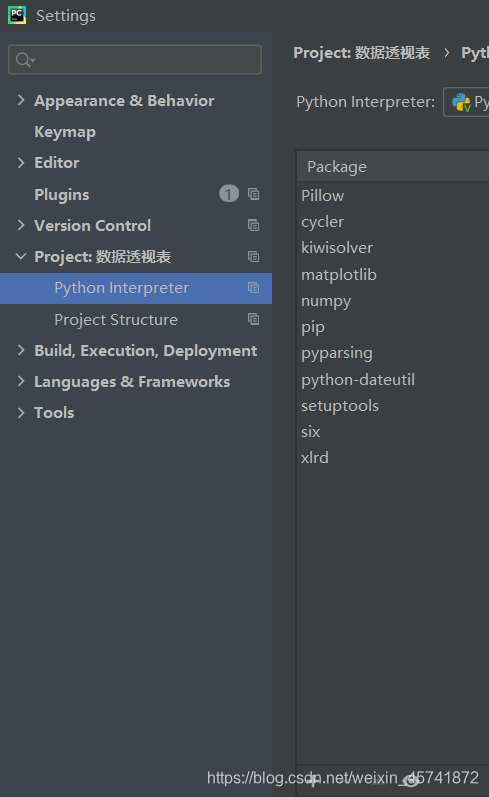This screenshot has width=489, height=797.
Task: Open the Python Interpreter dropdown
Action: 466,102
